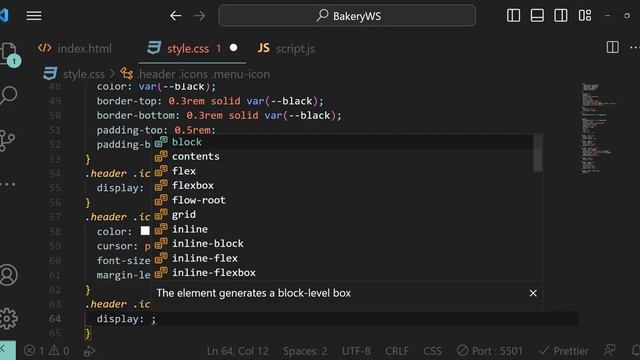The width and height of the screenshot is (640, 360).
Task: Open remote window indicator in status bar
Action: point(7,350)
